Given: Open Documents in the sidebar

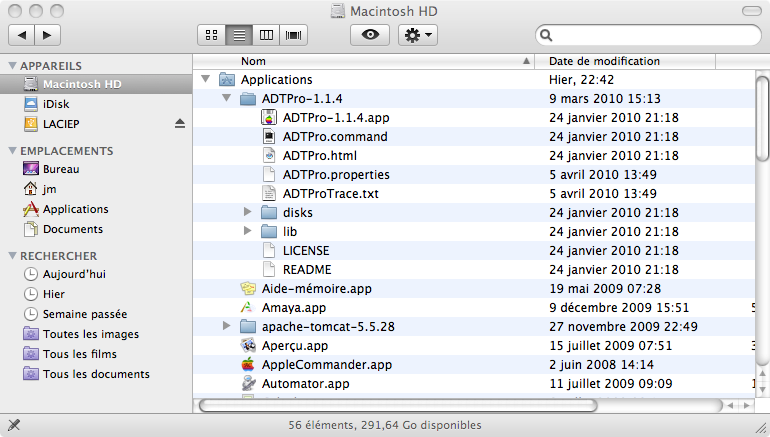Looking at the screenshot, I should 73,229.
